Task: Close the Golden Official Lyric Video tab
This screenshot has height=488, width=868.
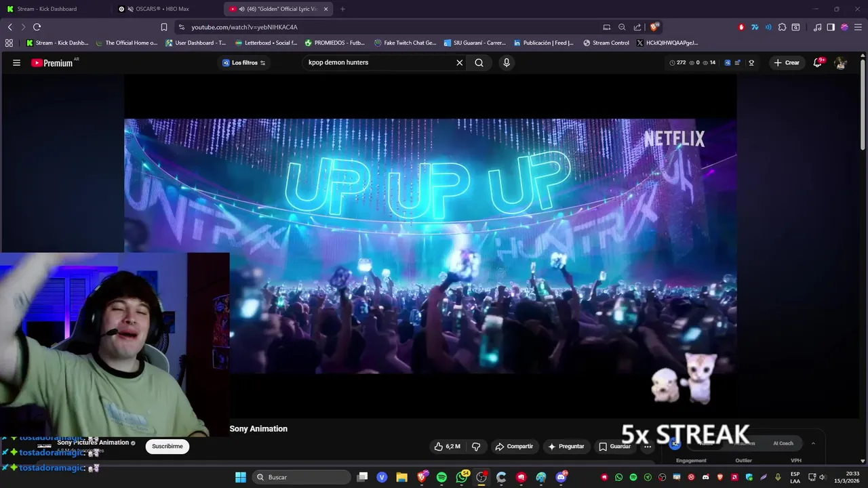Action: point(325,9)
